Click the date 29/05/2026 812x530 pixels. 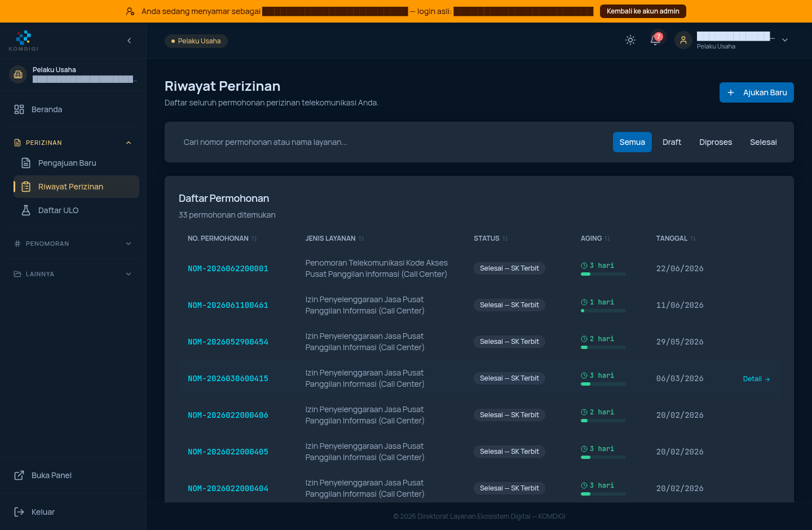pyautogui.click(x=679, y=342)
